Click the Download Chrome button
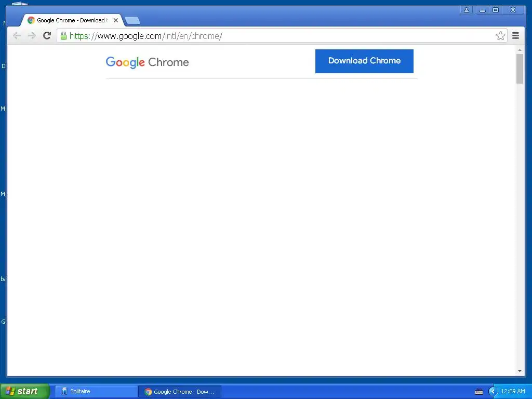Viewport: 532px width, 399px height. pos(364,61)
